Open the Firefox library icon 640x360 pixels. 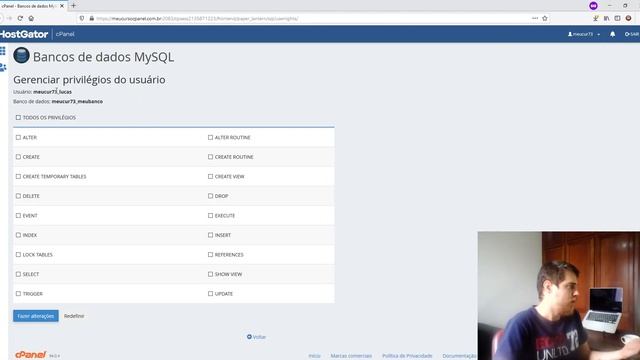click(607, 18)
